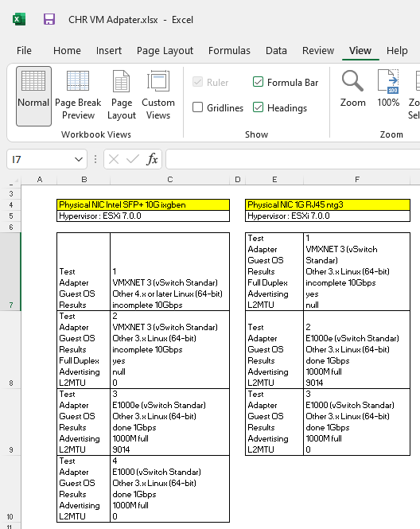Switch to Page Layout view
420x529 pixels.
pyautogui.click(x=122, y=95)
